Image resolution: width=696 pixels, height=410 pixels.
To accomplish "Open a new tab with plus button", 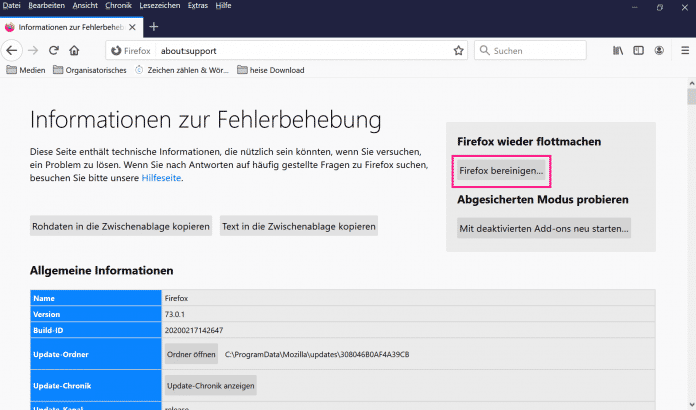I will [x=153, y=27].
